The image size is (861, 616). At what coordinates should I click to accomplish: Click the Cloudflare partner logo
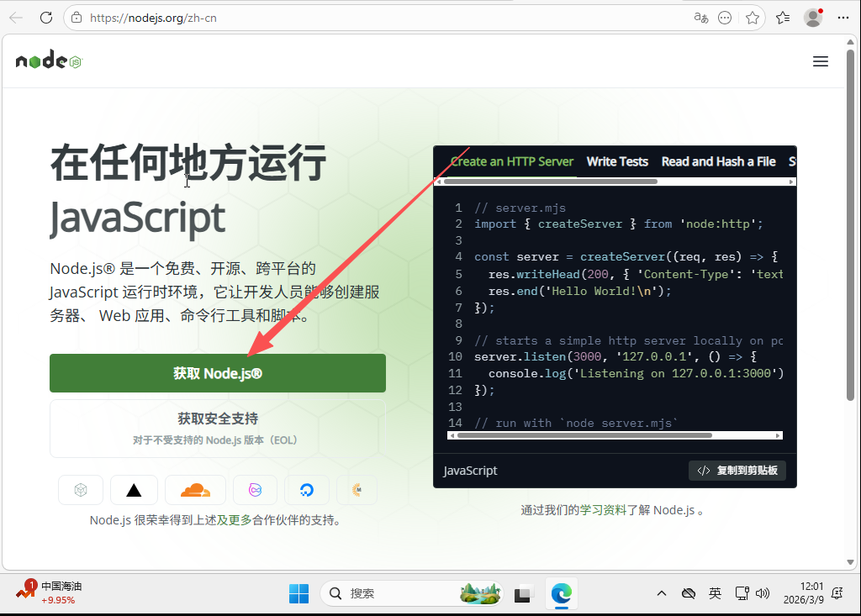click(195, 490)
